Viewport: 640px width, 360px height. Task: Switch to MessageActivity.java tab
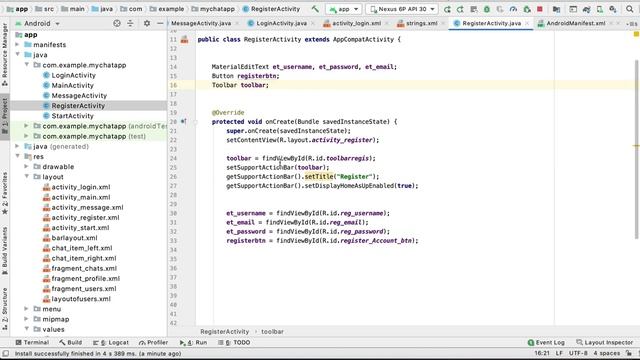pos(201,24)
